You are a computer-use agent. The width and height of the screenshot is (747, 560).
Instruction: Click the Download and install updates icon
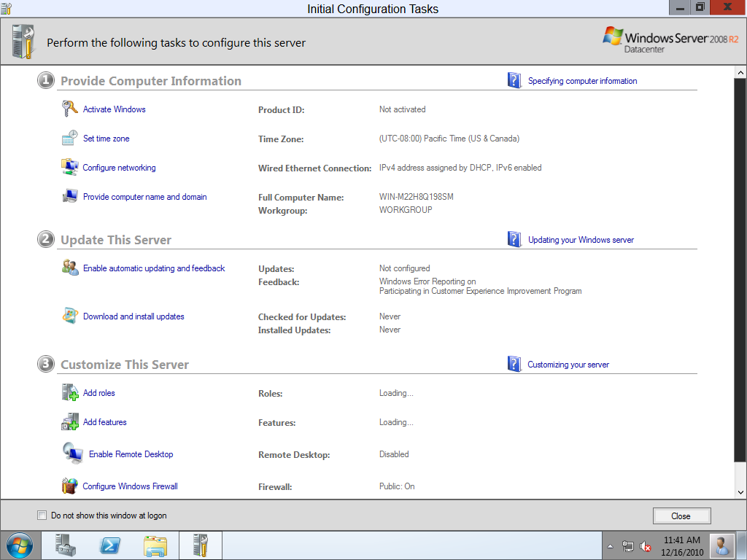pos(69,316)
